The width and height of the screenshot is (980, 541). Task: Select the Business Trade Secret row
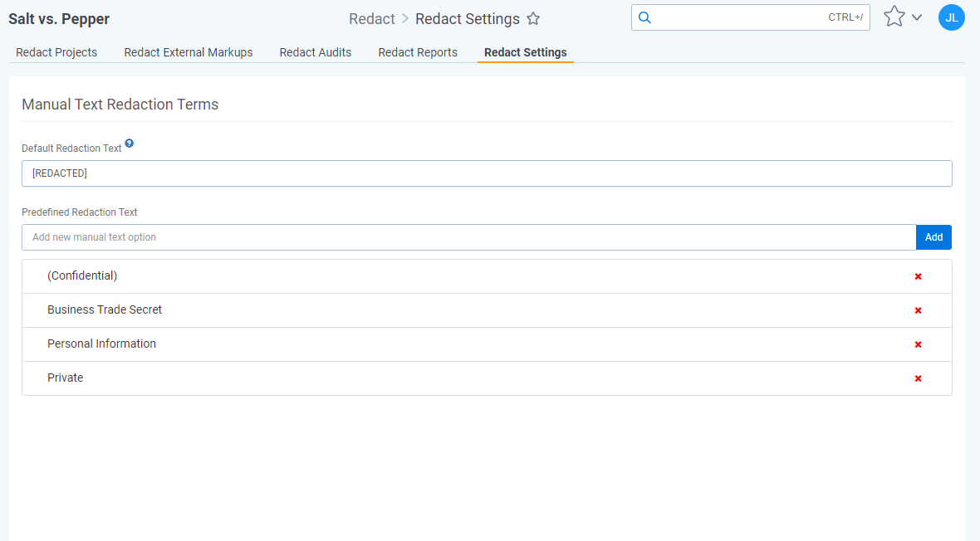487,310
